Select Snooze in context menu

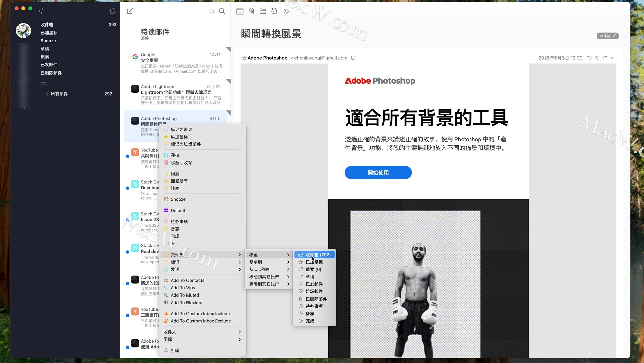tap(202, 199)
